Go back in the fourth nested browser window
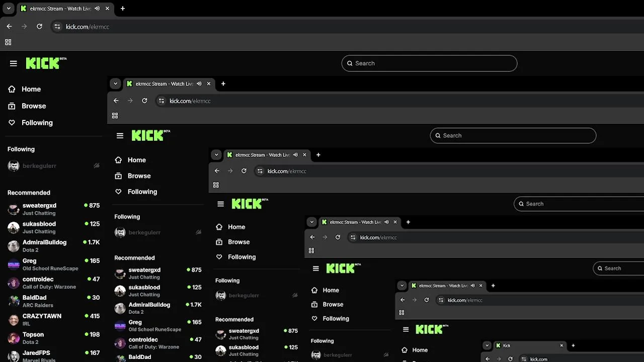Viewport: 644px width, 362px height. (x=312, y=237)
